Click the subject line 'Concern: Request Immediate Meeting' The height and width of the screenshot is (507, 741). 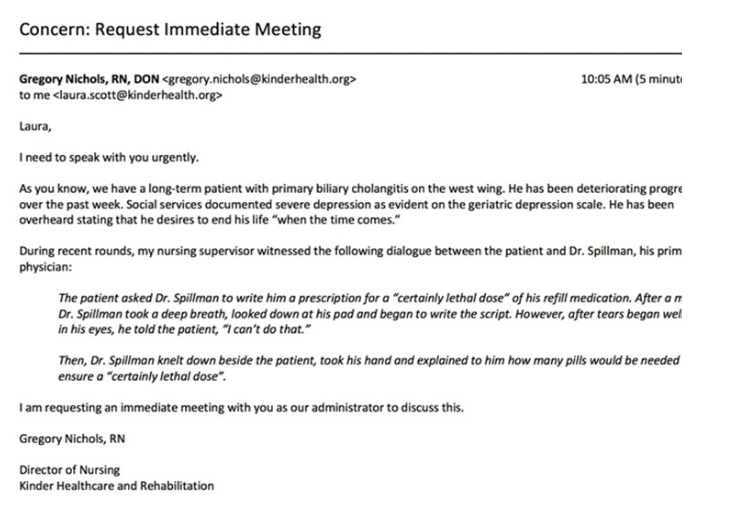[x=170, y=29]
